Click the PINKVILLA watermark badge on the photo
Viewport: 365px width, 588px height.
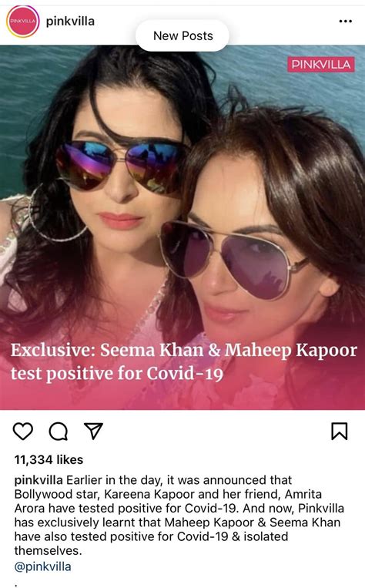coord(321,65)
